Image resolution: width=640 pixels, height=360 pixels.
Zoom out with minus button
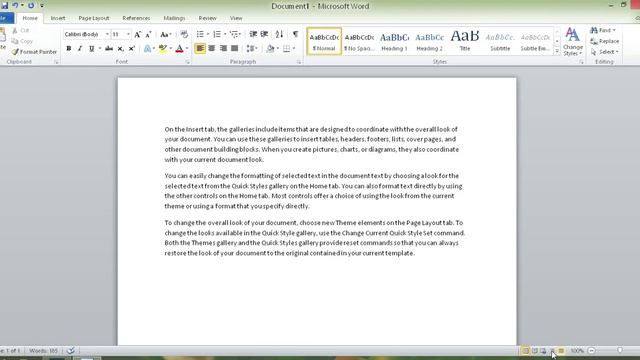591,351
